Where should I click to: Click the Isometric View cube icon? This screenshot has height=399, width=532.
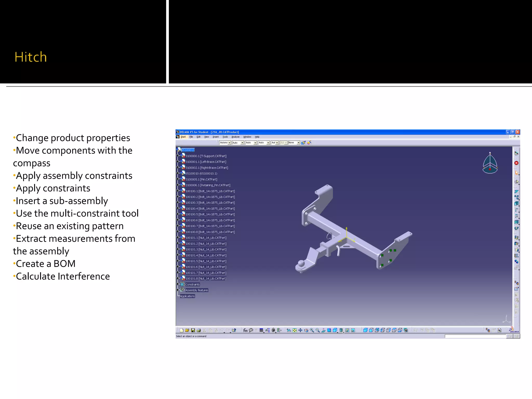335,330
